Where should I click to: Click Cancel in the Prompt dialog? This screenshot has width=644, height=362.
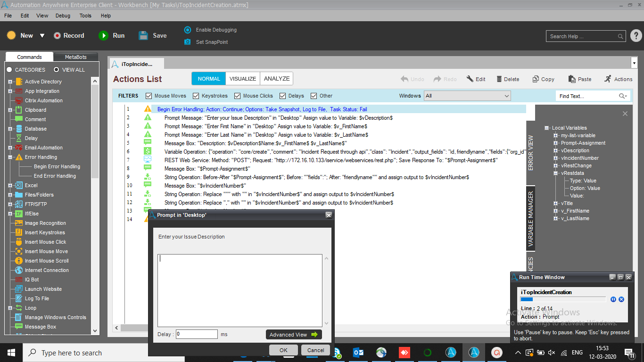(316, 350)
